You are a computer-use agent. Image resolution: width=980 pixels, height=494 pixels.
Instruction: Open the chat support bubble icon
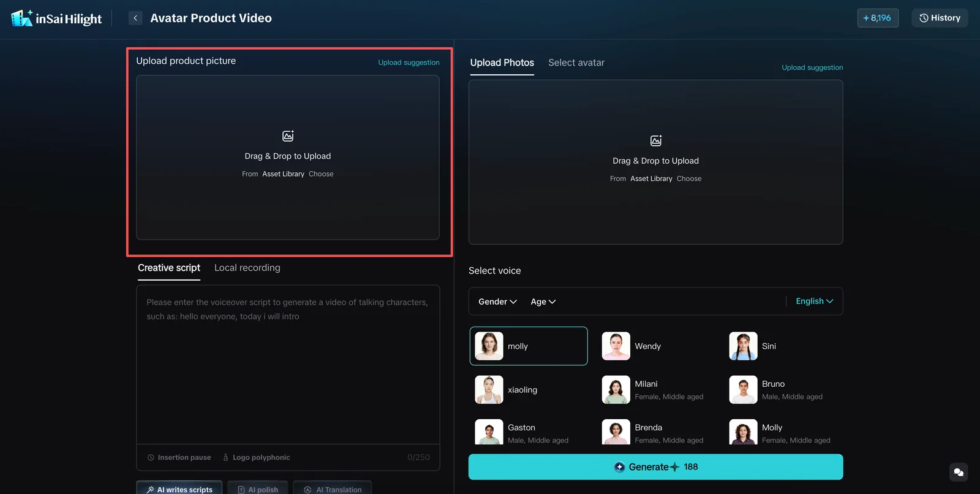959,472
